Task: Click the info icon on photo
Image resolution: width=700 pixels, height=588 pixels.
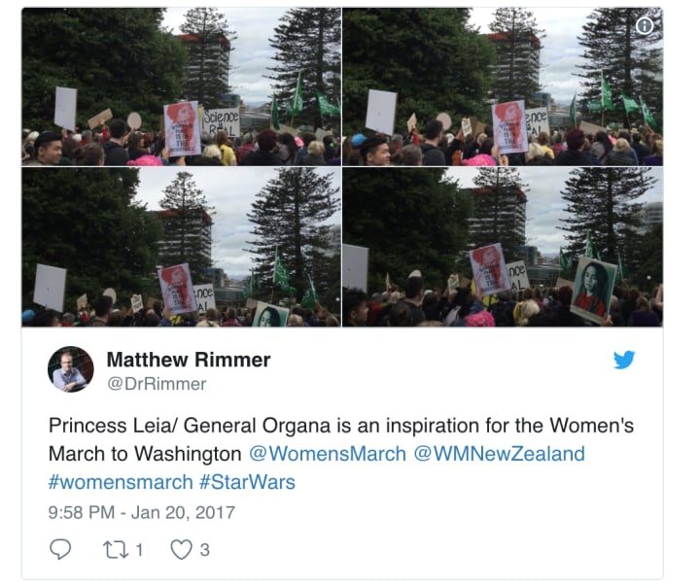Action: click(645, 26)
